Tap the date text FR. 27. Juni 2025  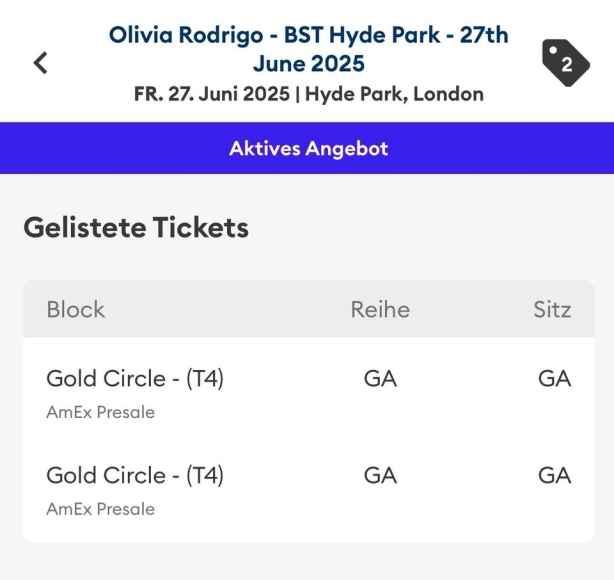click(213, 95)
